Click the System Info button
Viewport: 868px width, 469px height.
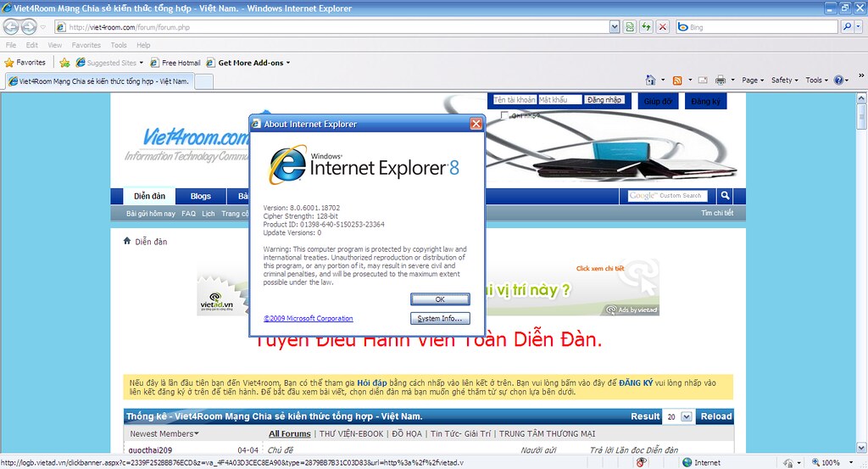click(x=440, y=318)
